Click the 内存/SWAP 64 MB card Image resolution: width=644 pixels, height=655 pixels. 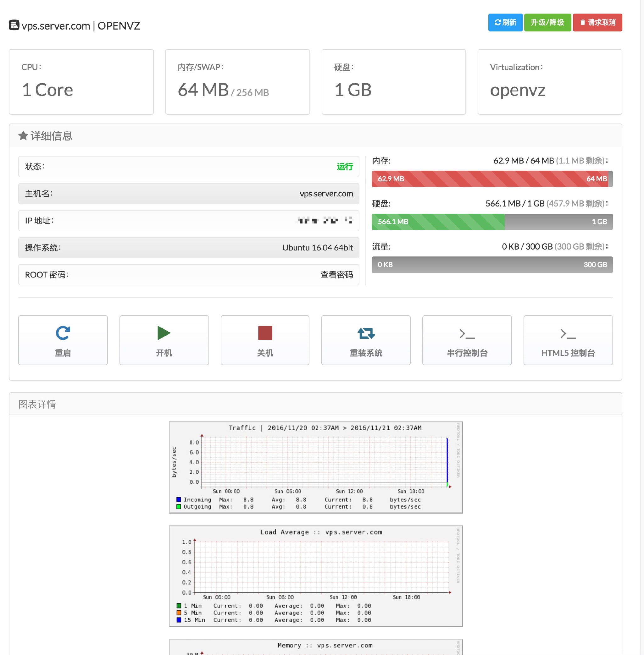pyautogui.click(x=237, y=82)
